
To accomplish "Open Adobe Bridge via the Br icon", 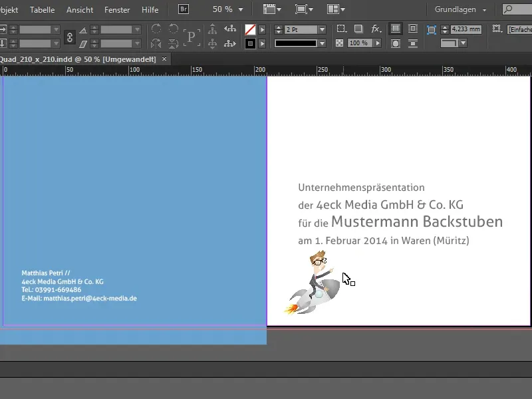I will [x=184, y=9].
